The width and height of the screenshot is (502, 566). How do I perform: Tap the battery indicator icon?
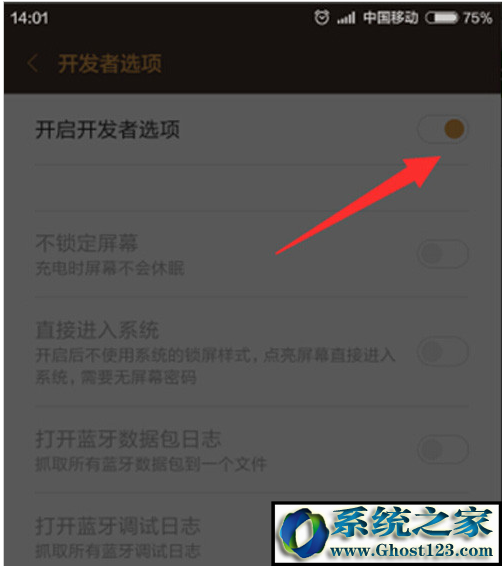[x=442, y=18]
